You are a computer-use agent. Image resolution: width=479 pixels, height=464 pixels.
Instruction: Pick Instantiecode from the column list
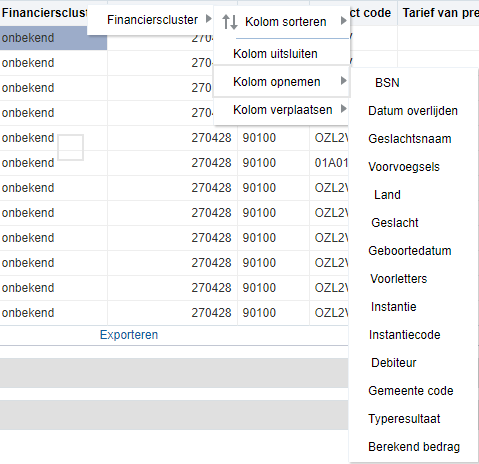pyautogui.click(x=404, y=335)
